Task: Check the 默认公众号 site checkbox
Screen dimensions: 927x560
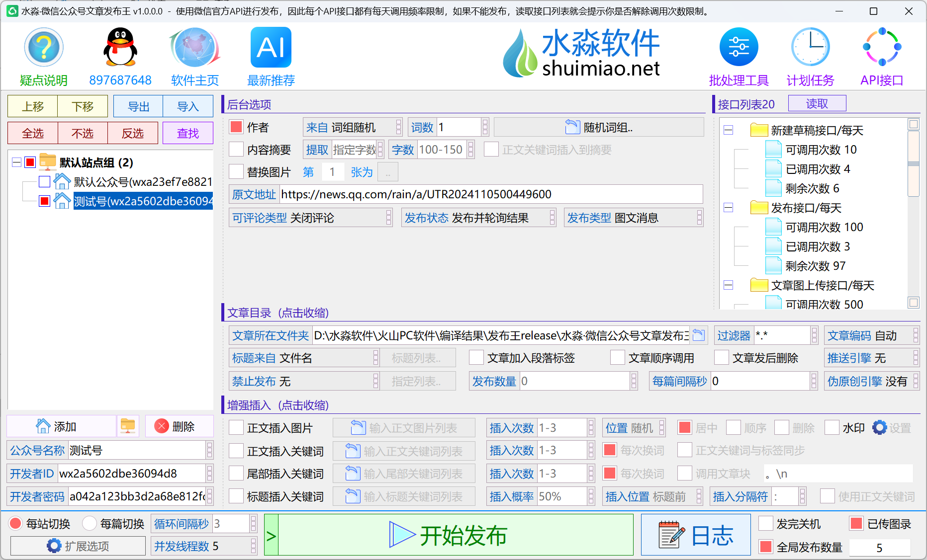Action: 44,181
